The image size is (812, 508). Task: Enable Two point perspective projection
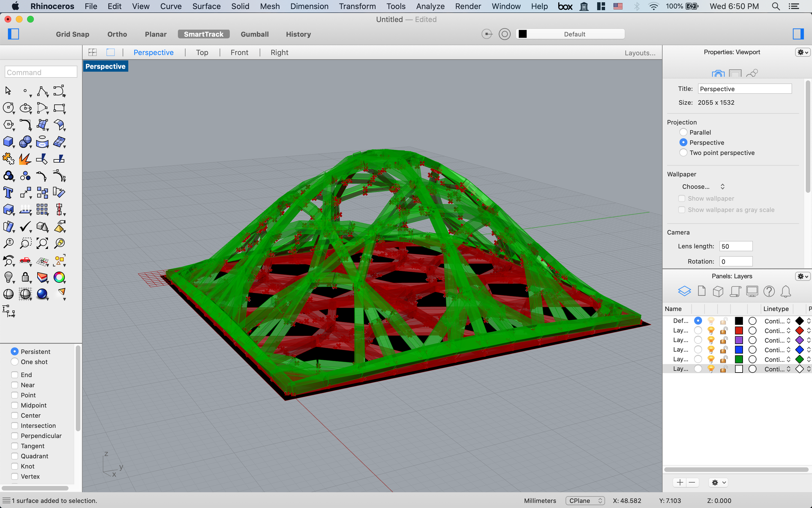(683, 152)
